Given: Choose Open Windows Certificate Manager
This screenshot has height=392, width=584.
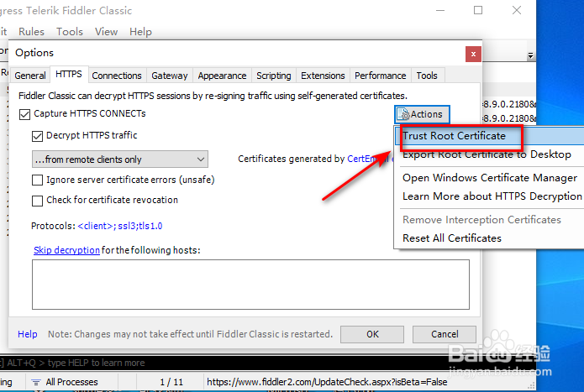Looking at the screenshot, I should pos(489,178).
